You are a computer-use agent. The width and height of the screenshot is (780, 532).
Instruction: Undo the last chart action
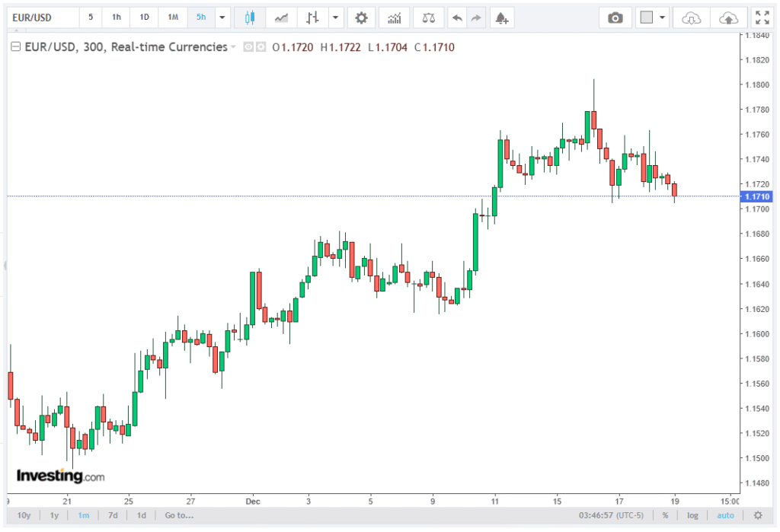[x=456, y=18]
